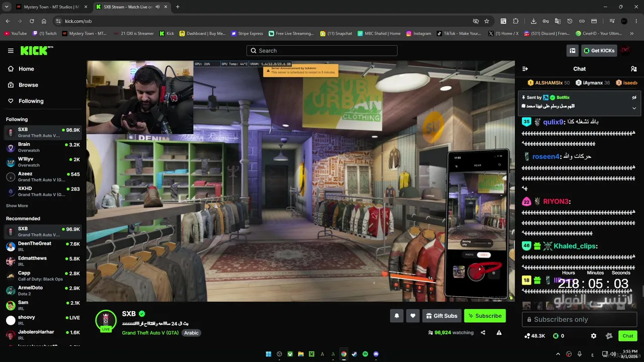Toggle the crossed-eye icon in the address bar
The image size is (644, 362).
475,21
